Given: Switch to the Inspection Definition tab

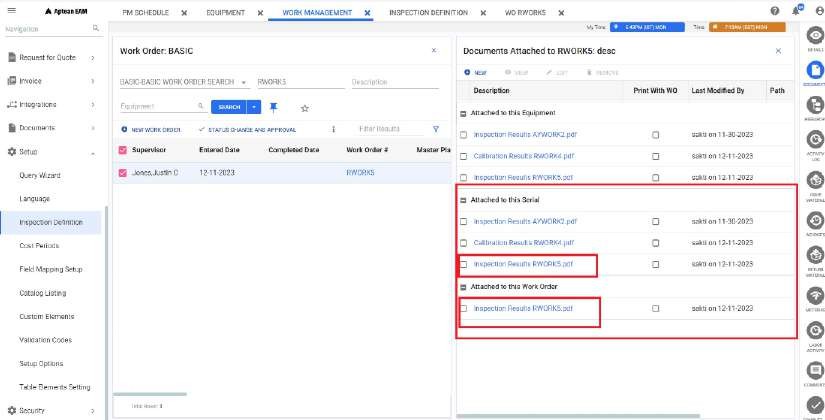Looking at the screenshot, I should click(426, 15).
